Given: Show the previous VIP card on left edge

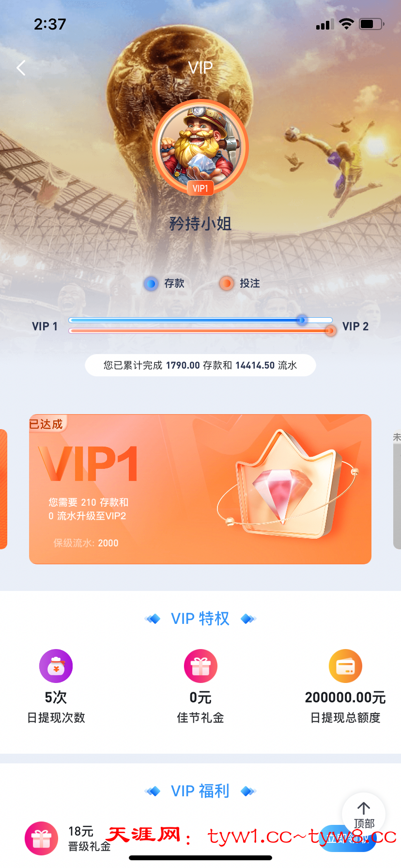Looking at the screenshot, I should pyautogui.click(x=3, y=489).
